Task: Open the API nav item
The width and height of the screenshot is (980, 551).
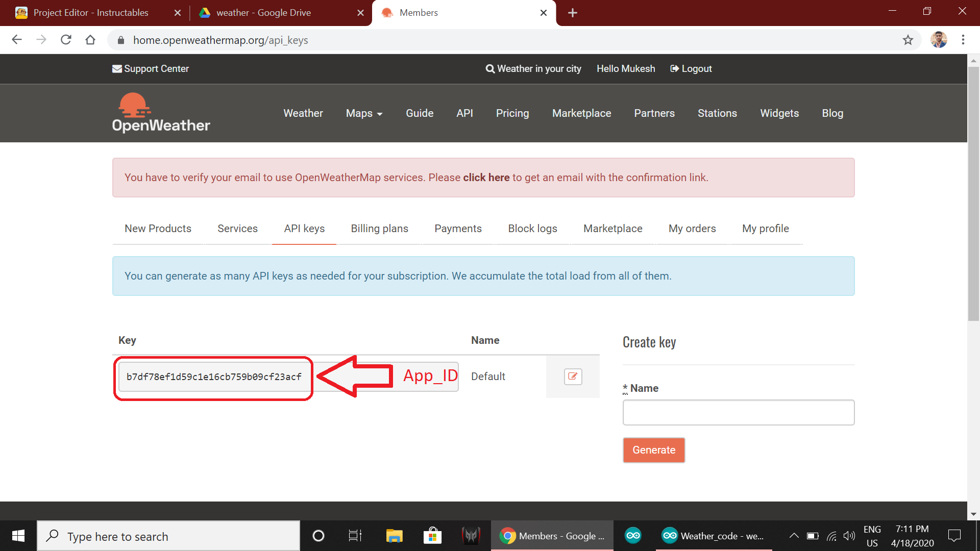Action: pos(464,113)
